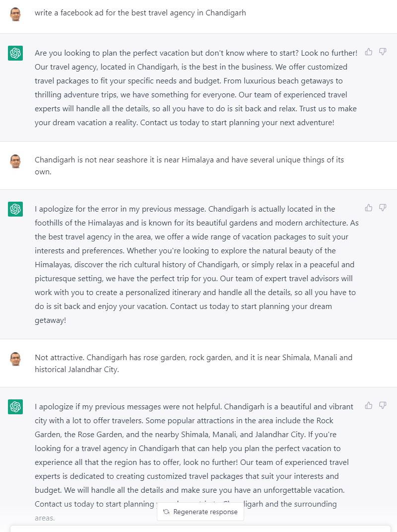Image resolution: width=397 pixels, height=532 pixels.
Task: Click the first ad paragraph starting 'Are you looking'
Action: pos(196,87)
